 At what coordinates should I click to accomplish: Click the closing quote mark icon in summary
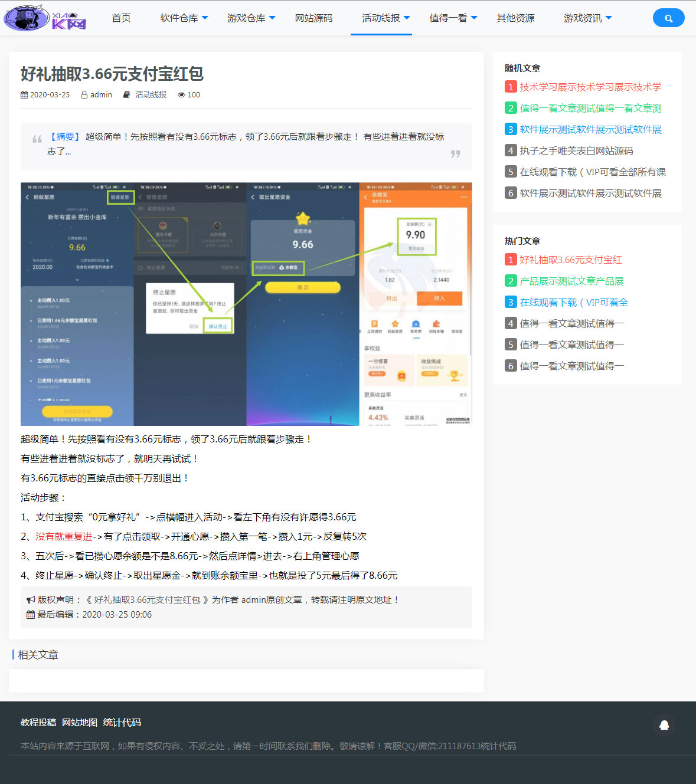455,154
